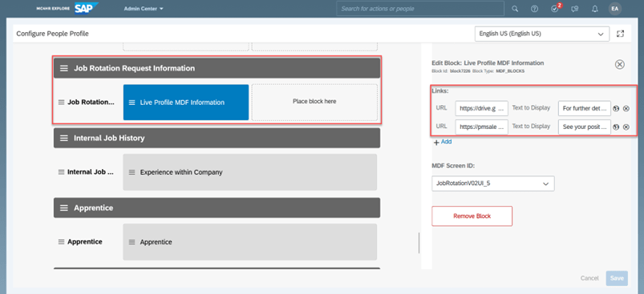This screenshot has height=294, width=644.
Task: Select the Live Profile MDF Information block
Action: [x=186, y=103]
